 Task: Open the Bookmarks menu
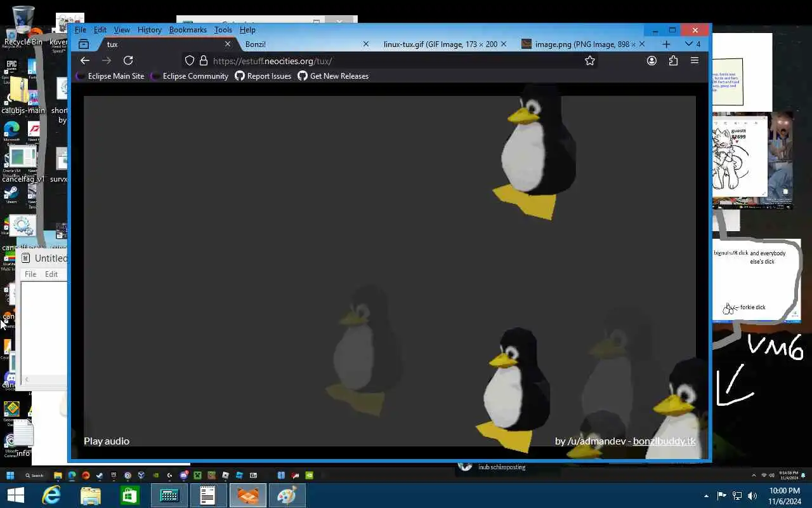tap(188, 30)
